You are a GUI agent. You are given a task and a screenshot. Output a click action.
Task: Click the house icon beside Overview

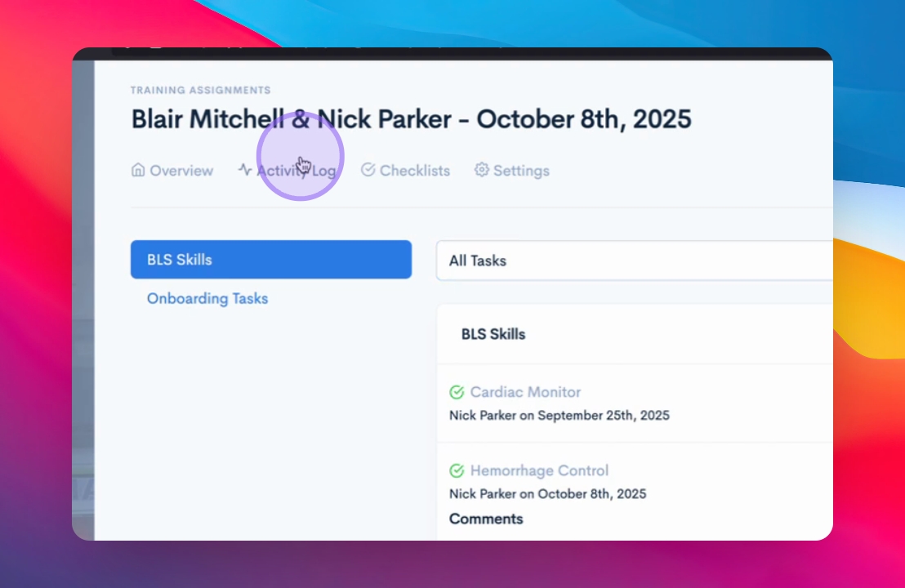pos(138,170)
